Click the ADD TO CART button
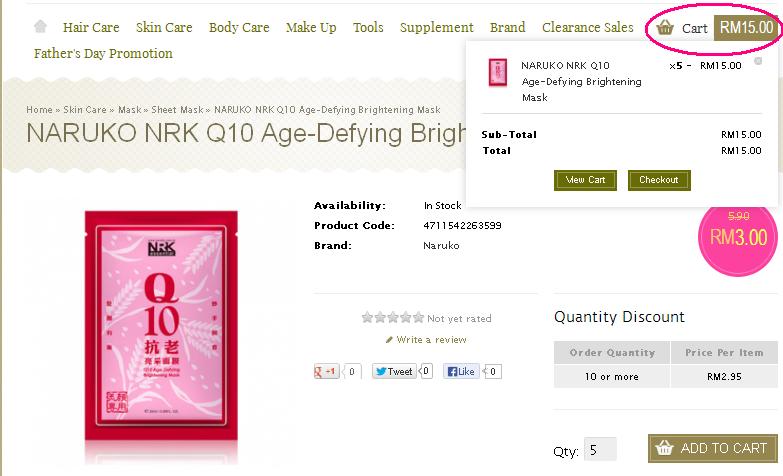Image resolution: width=783 pixels, height=476 pixels. coord(712,448)
